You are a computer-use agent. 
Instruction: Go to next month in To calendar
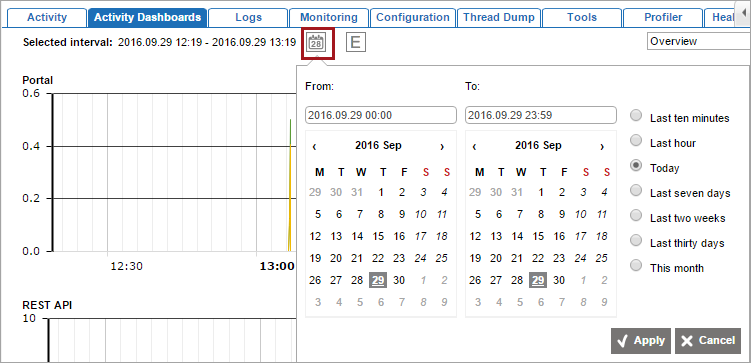pos(602,146)
